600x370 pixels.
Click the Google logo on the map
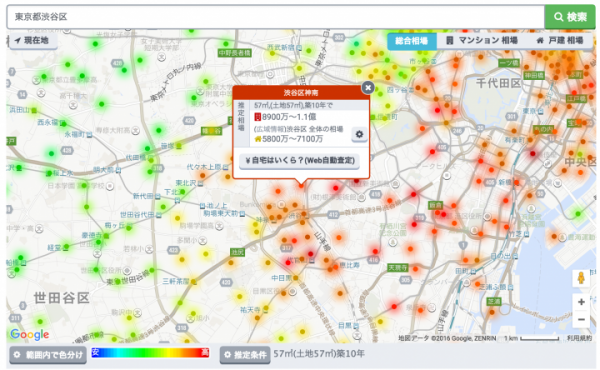[30, 335]
